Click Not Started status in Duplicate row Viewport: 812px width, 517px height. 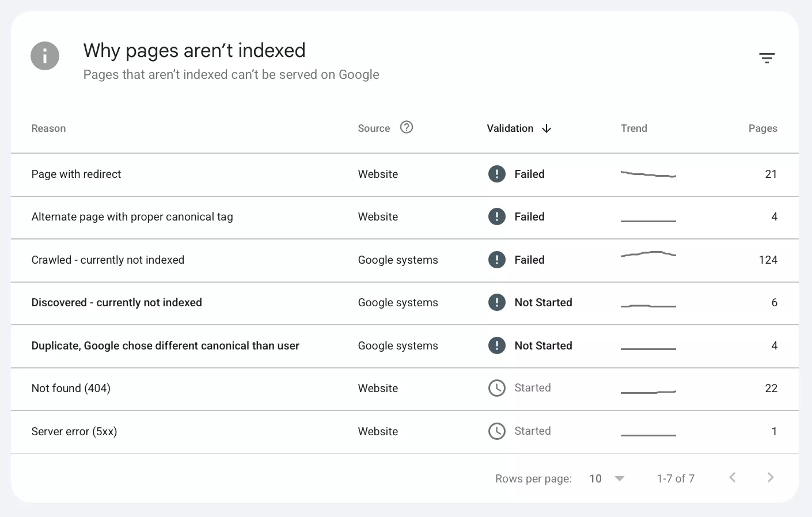coord(543,345)
